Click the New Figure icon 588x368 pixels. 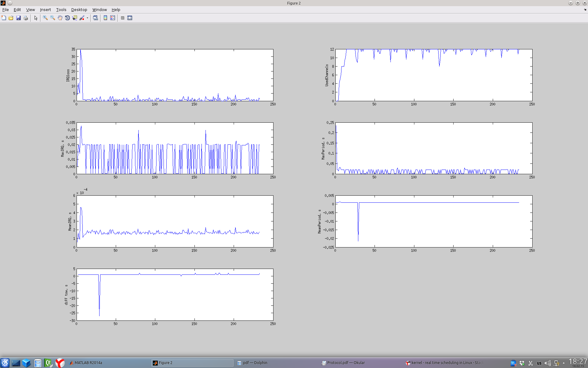[x=4, y=18]
